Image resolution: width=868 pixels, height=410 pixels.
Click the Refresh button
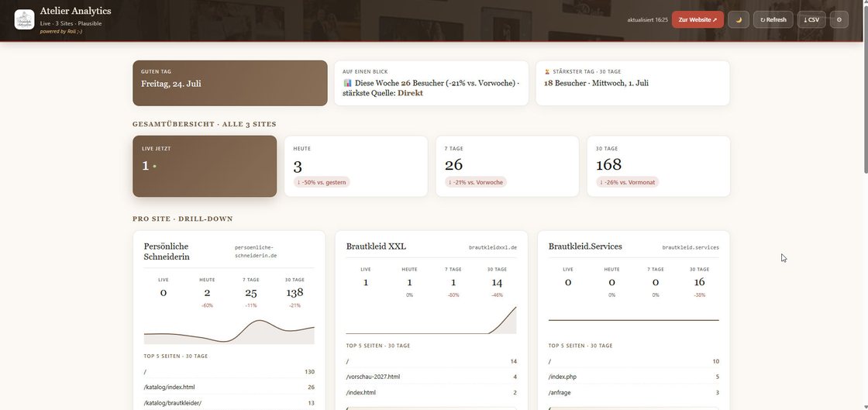pyautogui.click(x=773, y=19)
